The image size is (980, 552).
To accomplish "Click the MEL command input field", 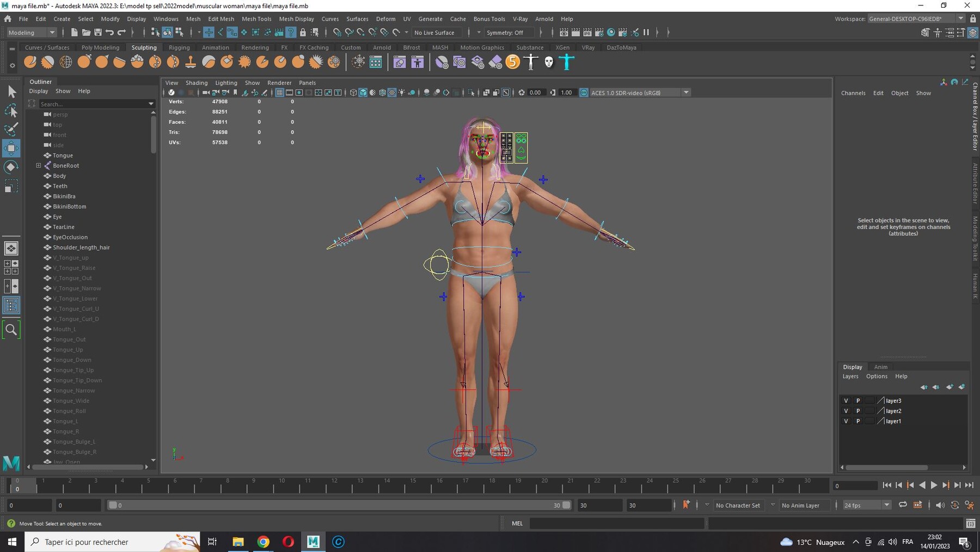I will 617,524.
